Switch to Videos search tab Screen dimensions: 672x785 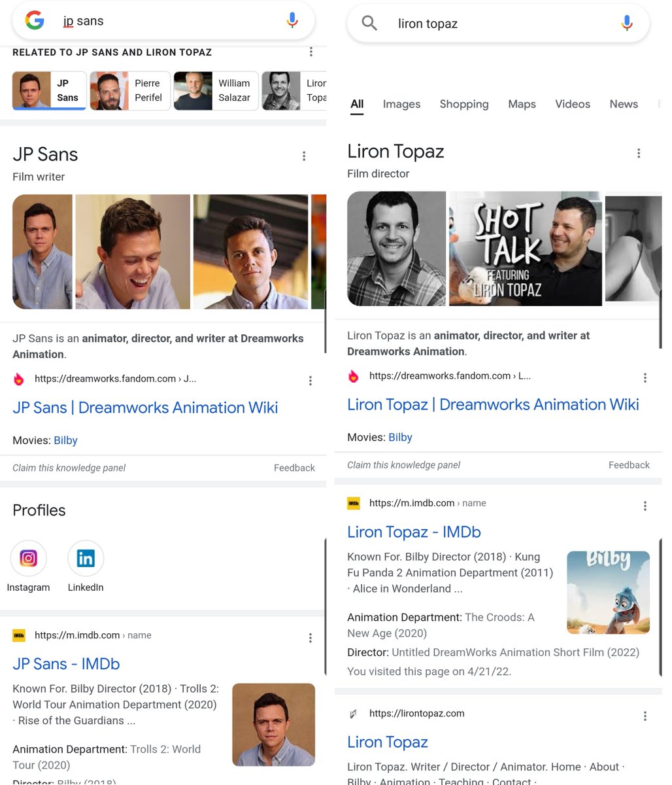[x=573, y=104]
